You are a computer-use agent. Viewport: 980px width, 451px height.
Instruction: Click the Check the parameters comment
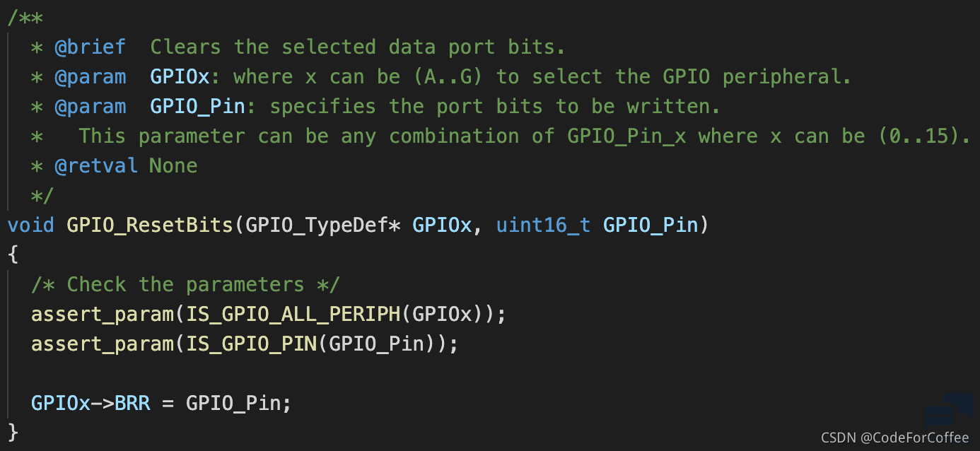click(x=185, y=285)
